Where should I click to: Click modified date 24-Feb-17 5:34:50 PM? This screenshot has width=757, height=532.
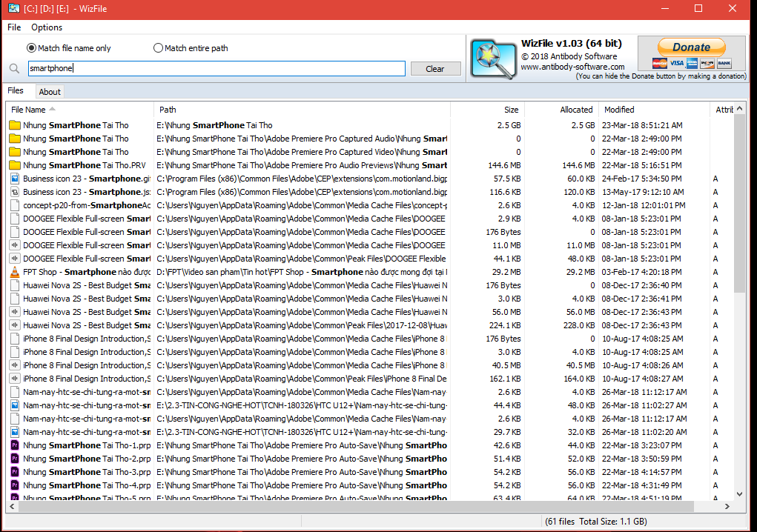(641, 179)
